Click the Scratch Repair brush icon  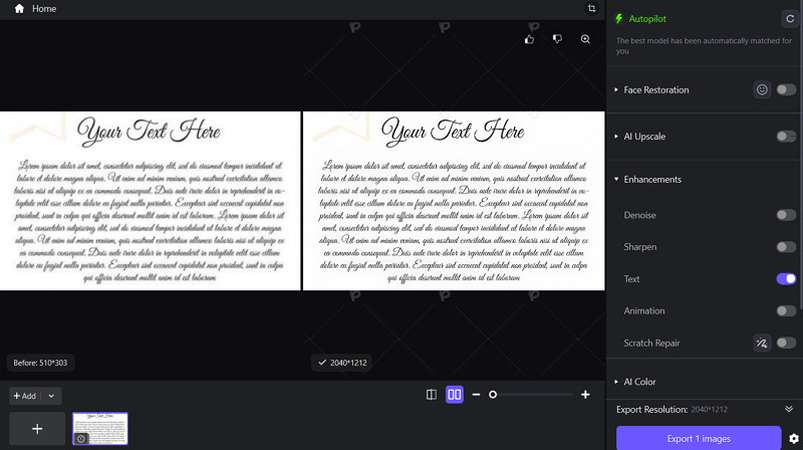[x=762, y=342]
